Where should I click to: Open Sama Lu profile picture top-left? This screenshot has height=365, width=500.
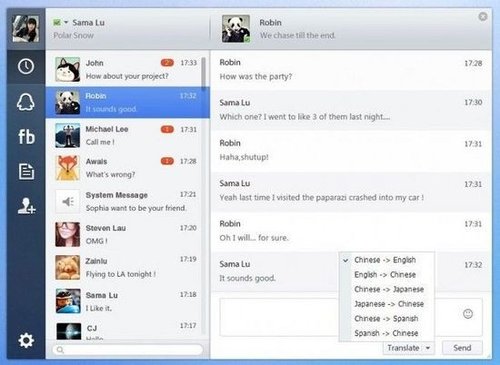pyautogui.click(x=26, y=29)
